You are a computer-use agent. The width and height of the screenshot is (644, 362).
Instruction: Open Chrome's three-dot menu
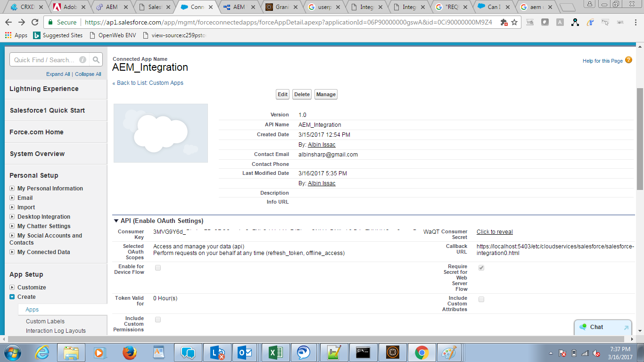pos(636,22)
